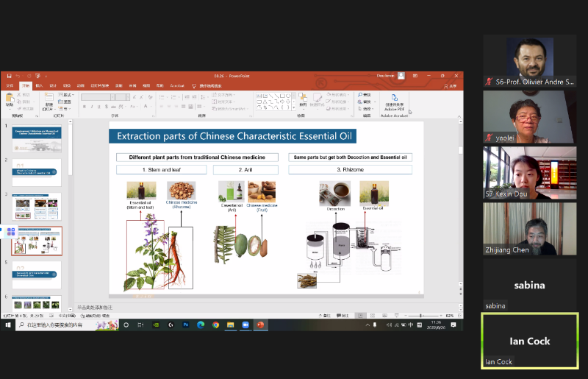Click the Windows taskbar search box
The width and height of the screenshot is (588, 379).
click(x=68, y=325)
